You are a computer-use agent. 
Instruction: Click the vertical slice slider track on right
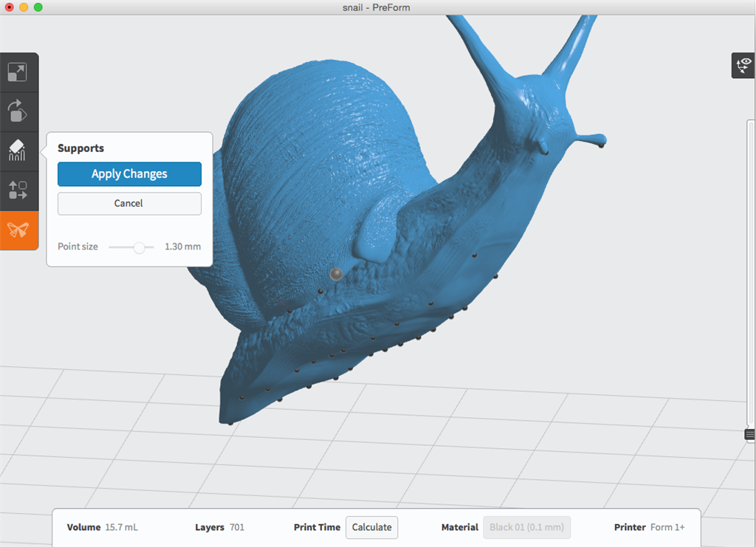coord(751,273)
